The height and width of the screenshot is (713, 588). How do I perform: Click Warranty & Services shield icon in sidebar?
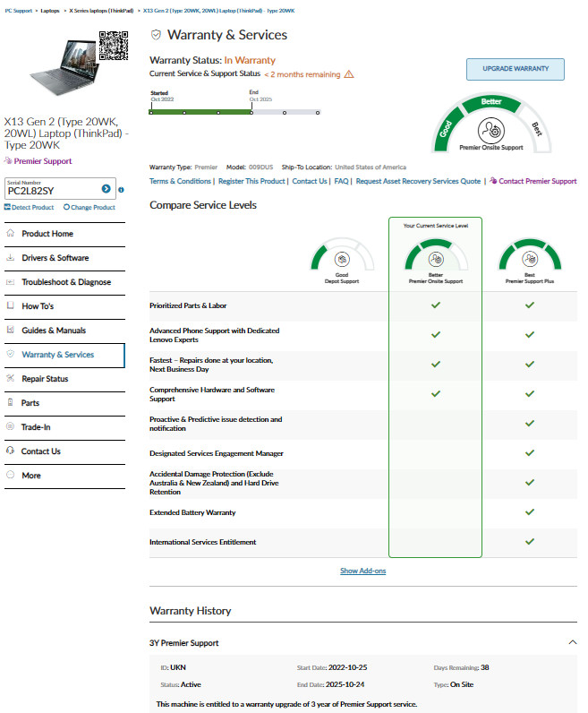[11, 354]
